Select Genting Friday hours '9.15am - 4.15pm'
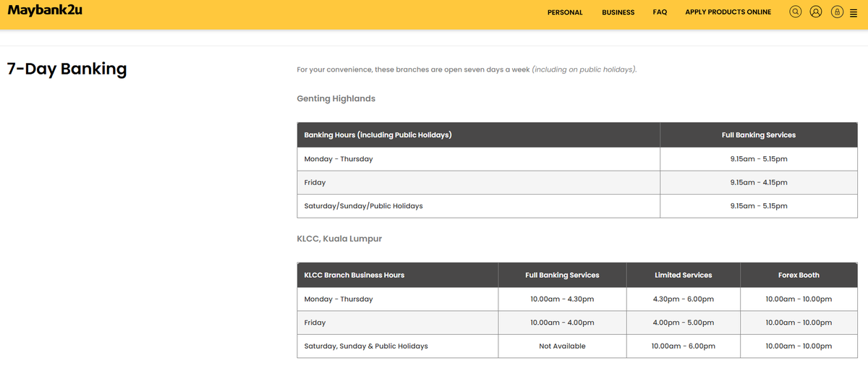Viewport: 868px width, 366px height. [x=758, y=183]
